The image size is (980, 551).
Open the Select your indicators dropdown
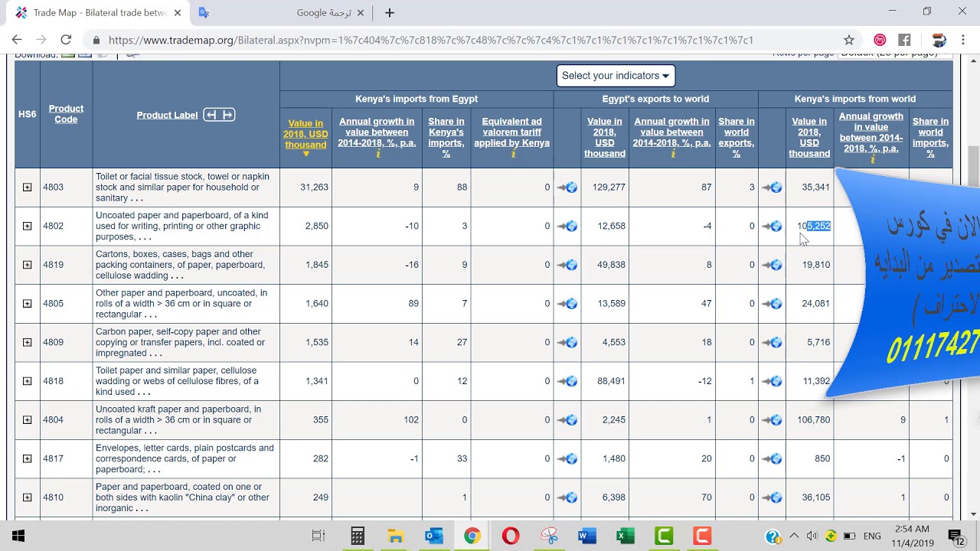coord(616,76)
